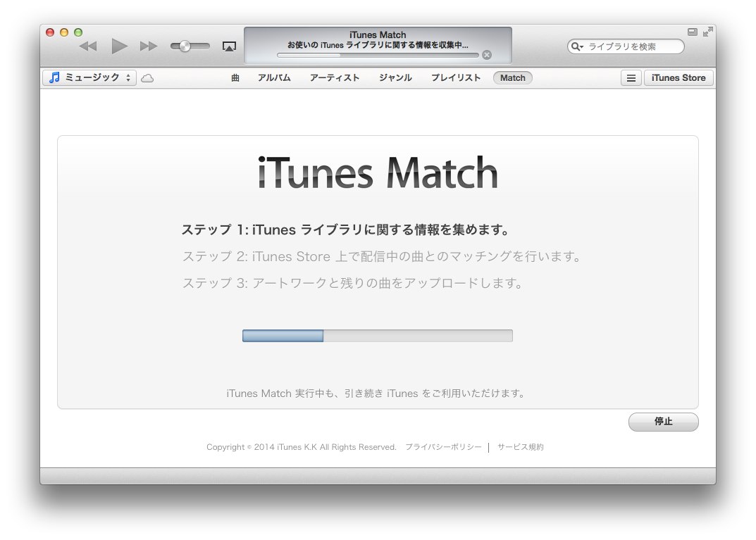
Task: Open the iTunes Store button
Action: point(678,78)
